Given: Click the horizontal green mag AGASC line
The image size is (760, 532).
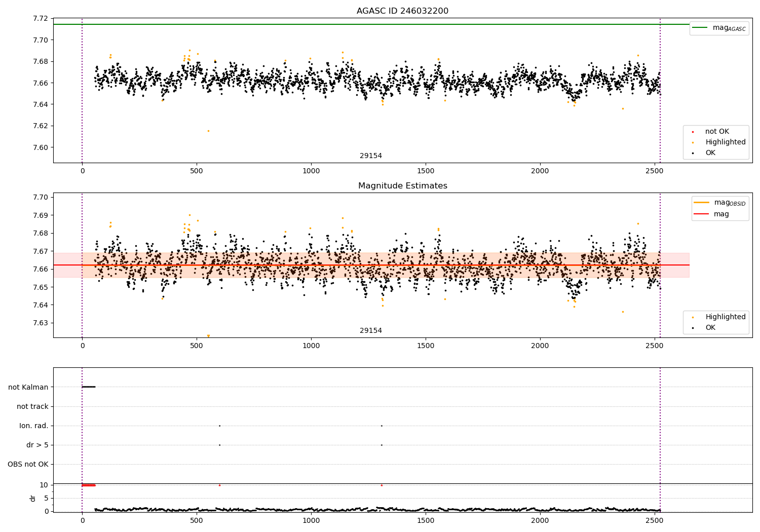Looking at the screenshot, I should coord(371,24).
